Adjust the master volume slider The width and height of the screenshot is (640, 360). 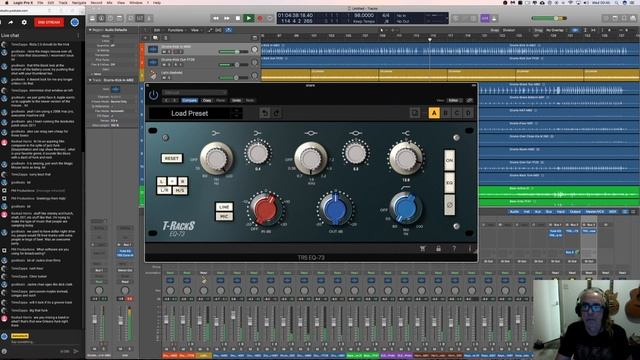click(549, 18)
